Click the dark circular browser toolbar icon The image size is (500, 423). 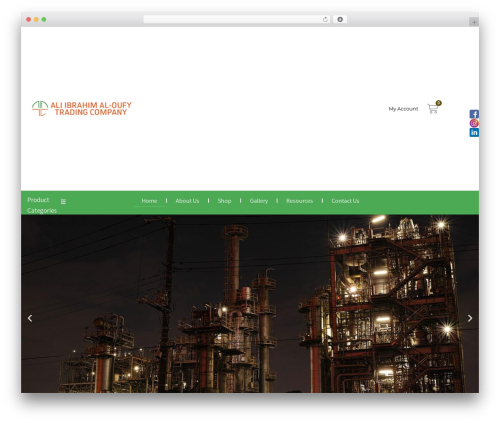[x=340, y=19]
